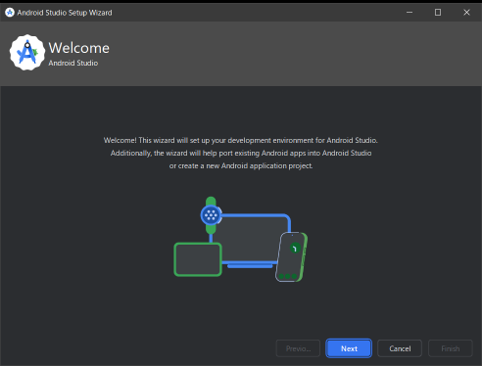Image resolution: width=482 pixels, height=366 pixels.
Task: Click the Next button
Action: [349, 348]
